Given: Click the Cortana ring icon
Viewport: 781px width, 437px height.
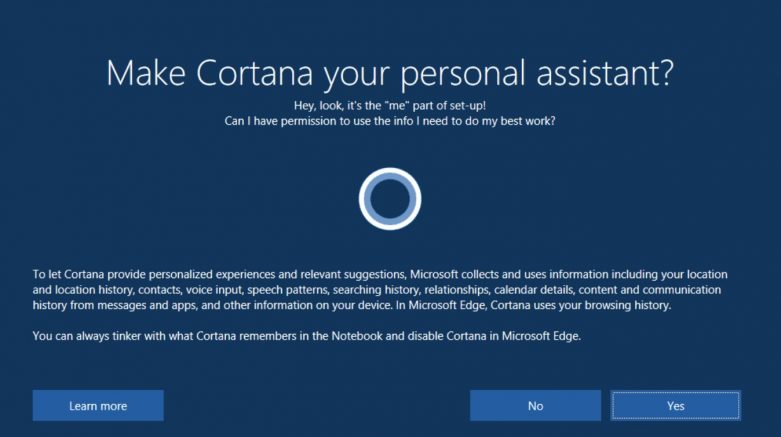Looking at the screenshot, I should point(390,199).
